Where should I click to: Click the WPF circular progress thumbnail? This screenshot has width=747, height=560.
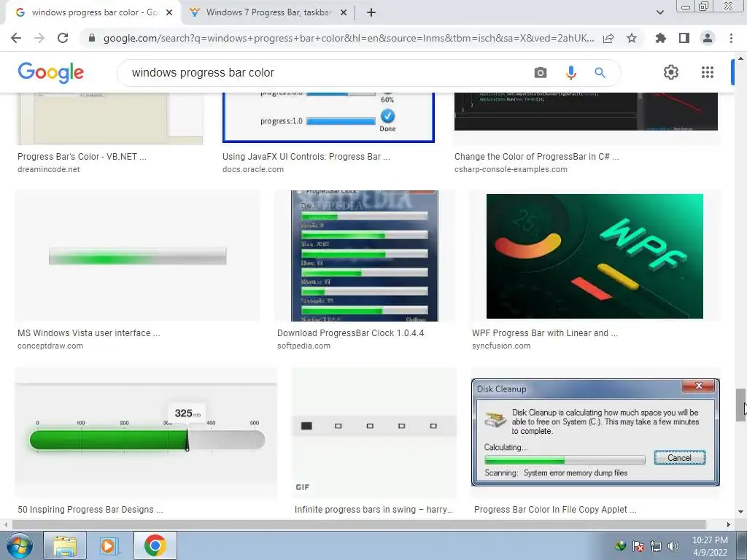click(595, 256)
